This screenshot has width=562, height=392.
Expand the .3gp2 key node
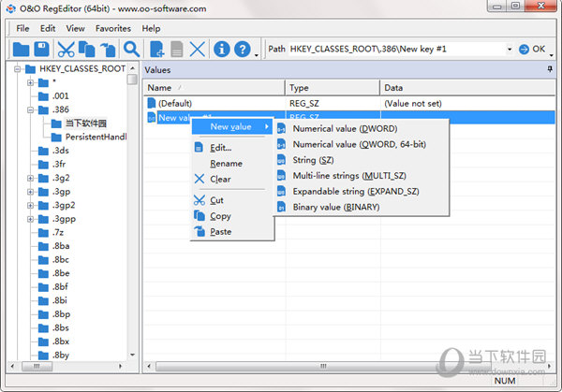coord(31,206)
